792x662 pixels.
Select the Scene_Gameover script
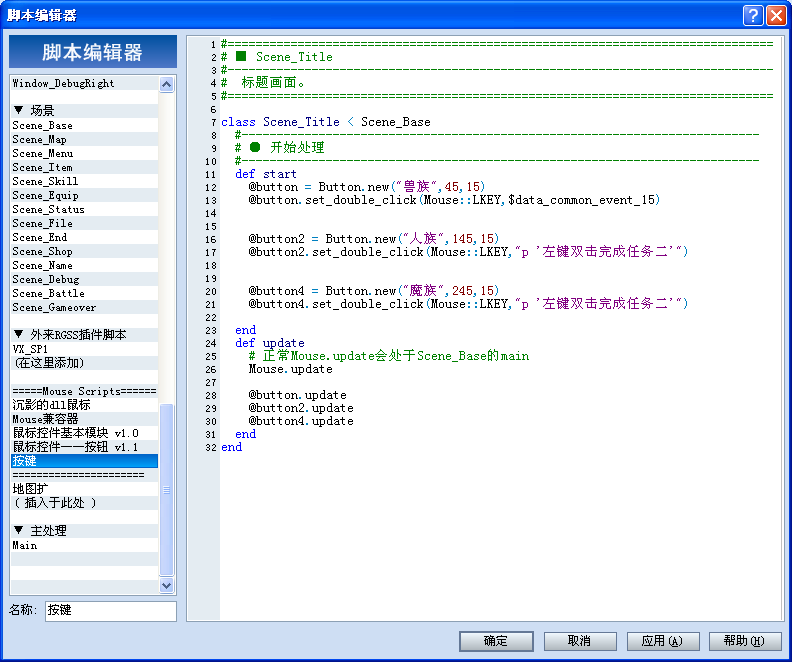pos(84,308)
